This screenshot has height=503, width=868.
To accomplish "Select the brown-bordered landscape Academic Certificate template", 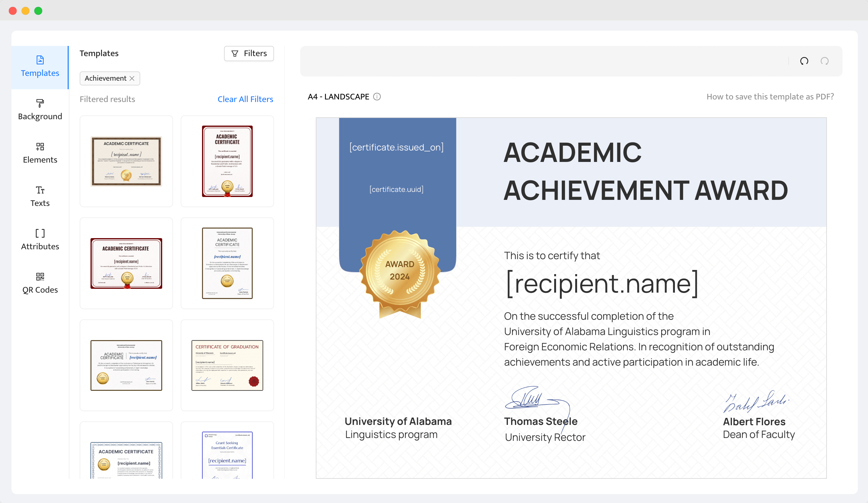I will pyautogui.click(x=126, y=365).
